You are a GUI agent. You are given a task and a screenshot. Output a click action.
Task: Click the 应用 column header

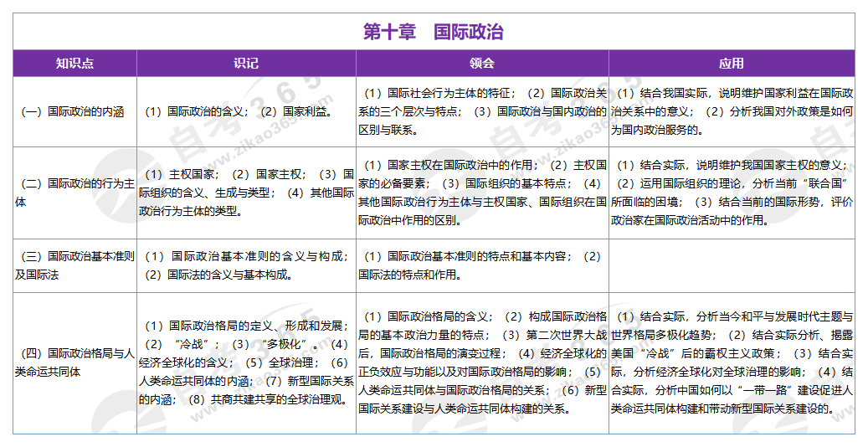pyautogui.click(x=731, y=64)
